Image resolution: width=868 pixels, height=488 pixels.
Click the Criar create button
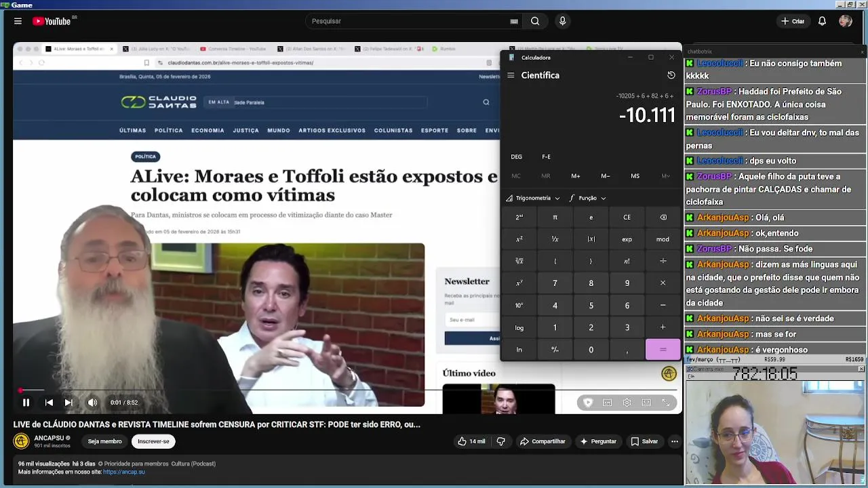[x=792, y=21]
